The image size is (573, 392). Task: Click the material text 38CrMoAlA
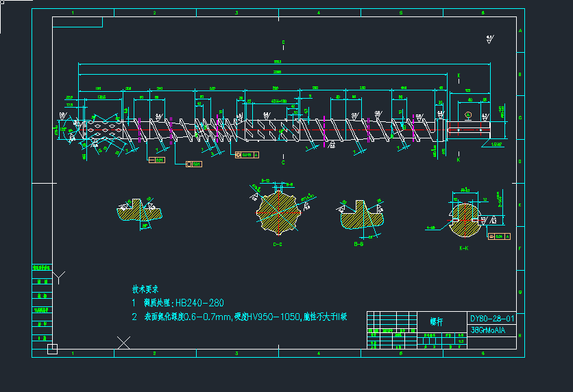pos(488,330)
